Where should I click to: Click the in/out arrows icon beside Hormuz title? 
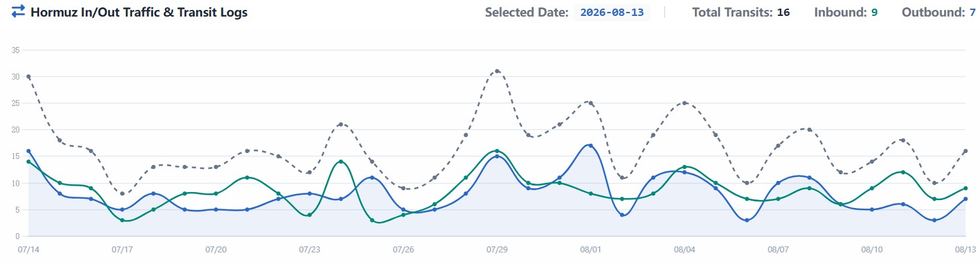click(19, 11)
